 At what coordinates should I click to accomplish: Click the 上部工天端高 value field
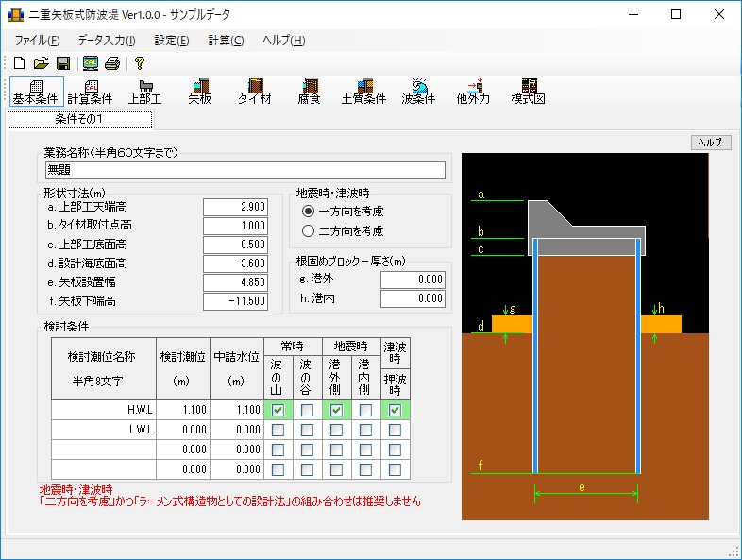(236, 207)
